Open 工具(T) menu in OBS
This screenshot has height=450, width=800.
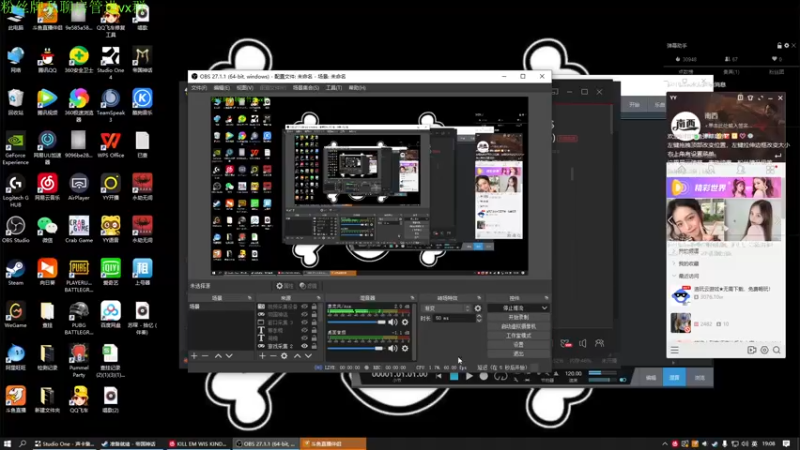[334, 88]
